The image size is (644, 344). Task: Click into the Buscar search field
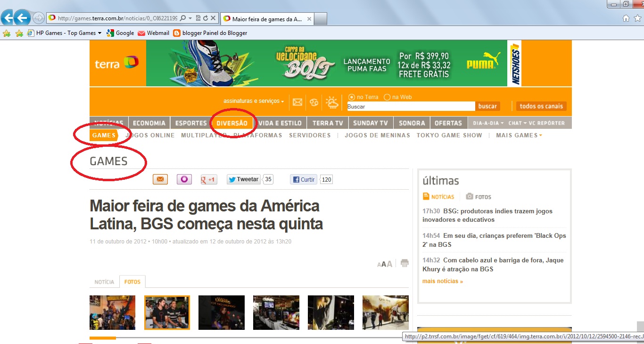tap(411, 106)
